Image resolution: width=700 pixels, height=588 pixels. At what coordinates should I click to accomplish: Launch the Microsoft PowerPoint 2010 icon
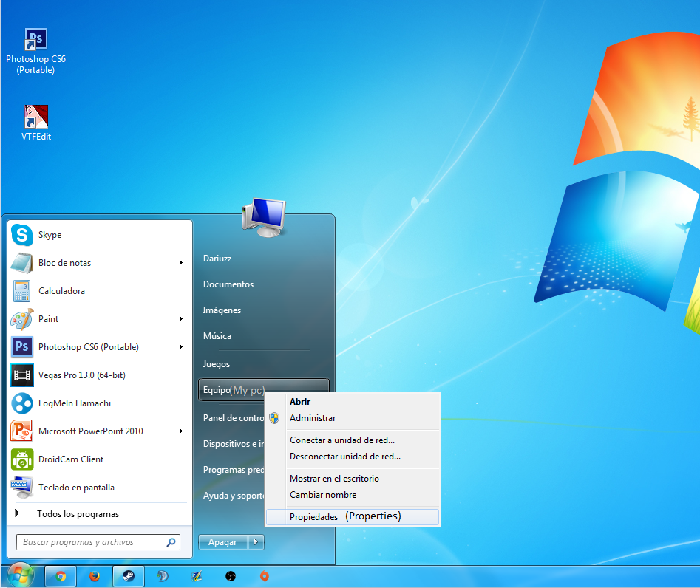pos(22,431)
